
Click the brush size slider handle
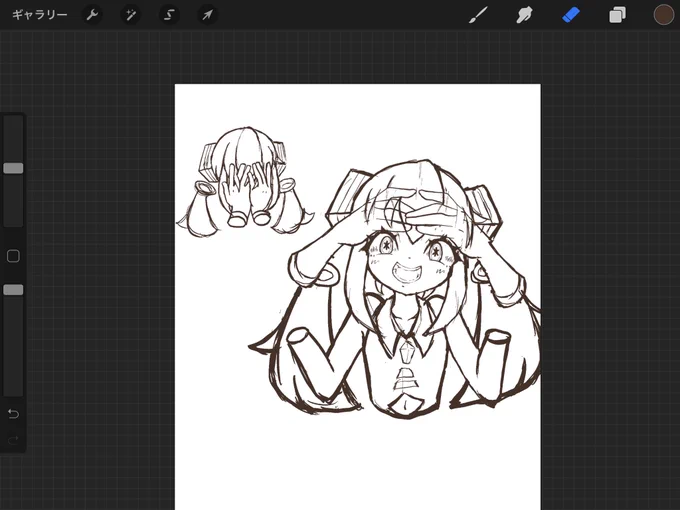[13, 168]
